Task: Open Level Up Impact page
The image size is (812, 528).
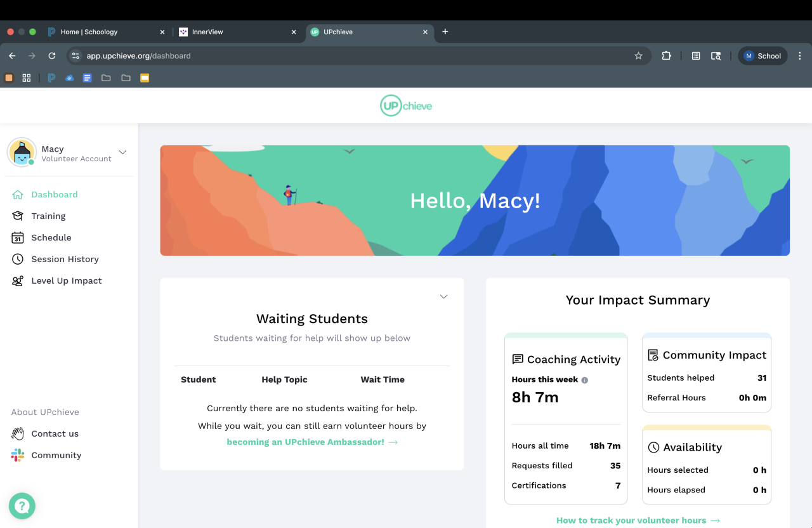Action: 67,281
